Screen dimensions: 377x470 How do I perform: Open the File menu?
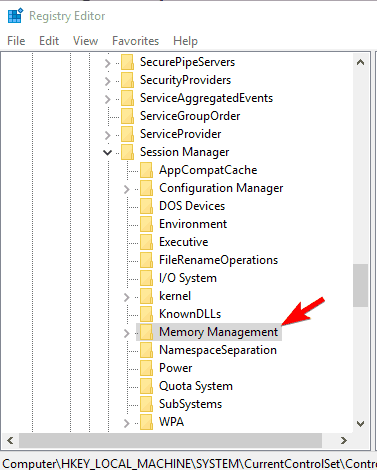(x=16, y=41)
